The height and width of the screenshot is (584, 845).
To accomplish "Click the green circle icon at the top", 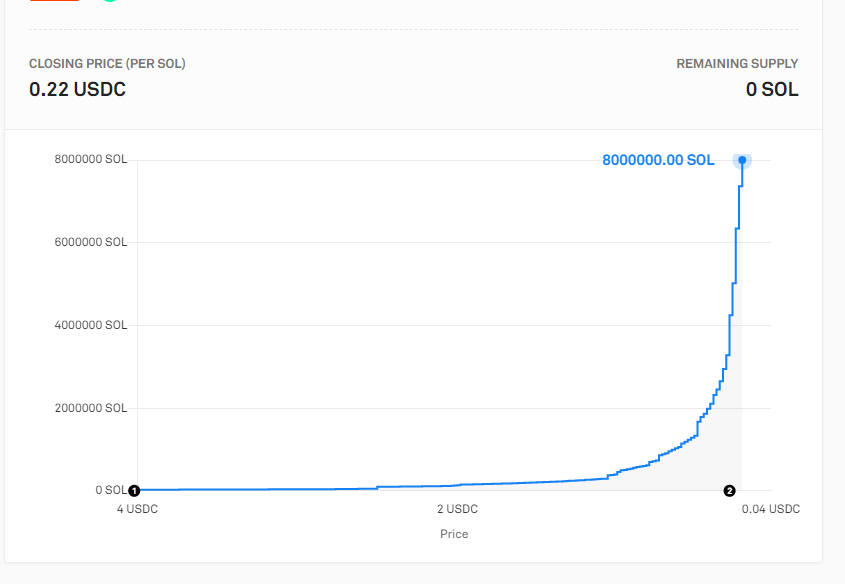I will tap(110, 1).
